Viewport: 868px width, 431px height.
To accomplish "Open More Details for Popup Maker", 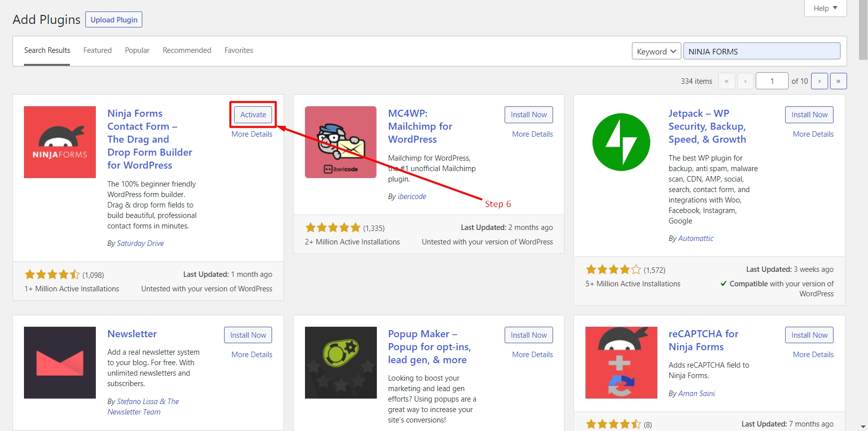I will (x=532, y=355).
